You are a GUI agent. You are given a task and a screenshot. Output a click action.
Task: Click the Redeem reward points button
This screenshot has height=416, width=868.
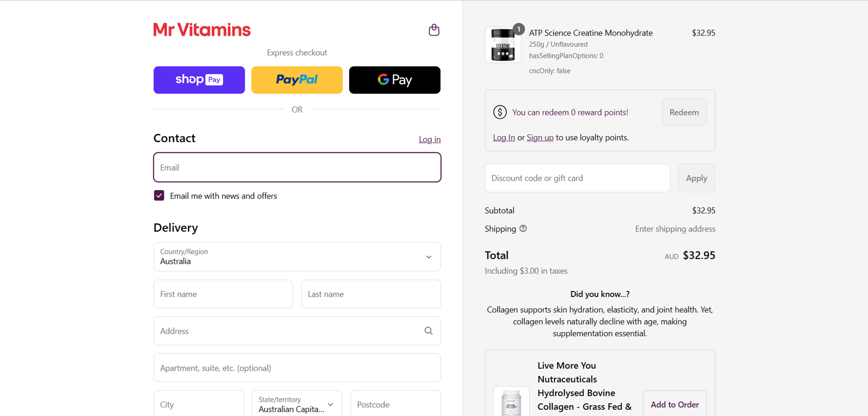point(684,112)
